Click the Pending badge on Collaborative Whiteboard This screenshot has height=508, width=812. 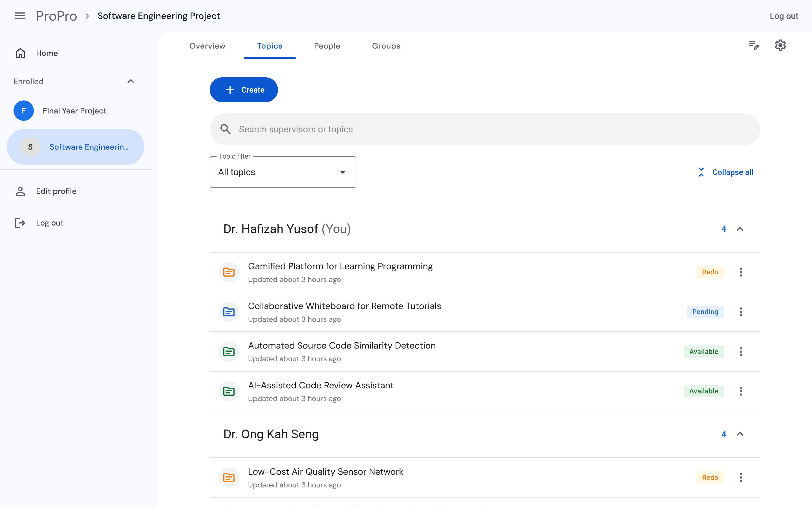point(705,312)
